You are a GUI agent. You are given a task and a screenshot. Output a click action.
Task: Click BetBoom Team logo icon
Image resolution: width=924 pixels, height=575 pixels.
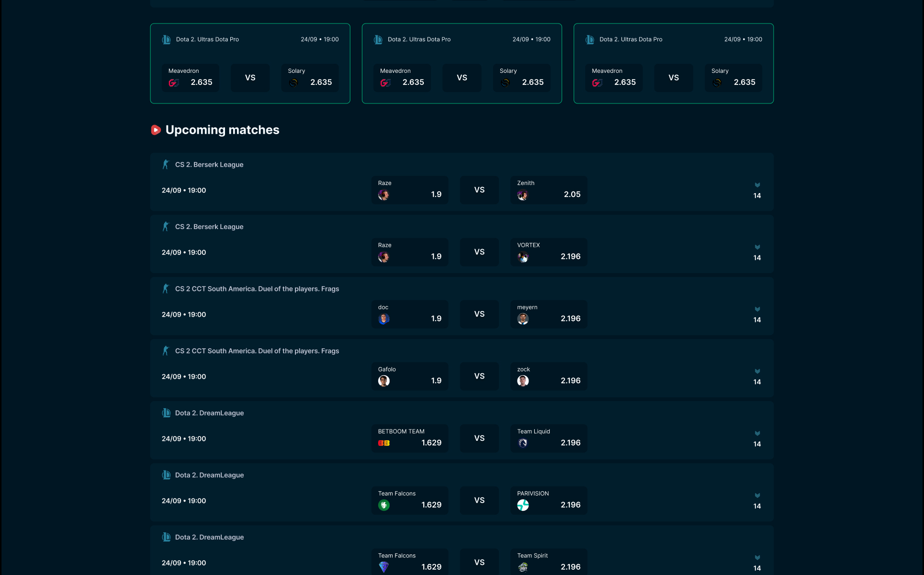point(384,443)
